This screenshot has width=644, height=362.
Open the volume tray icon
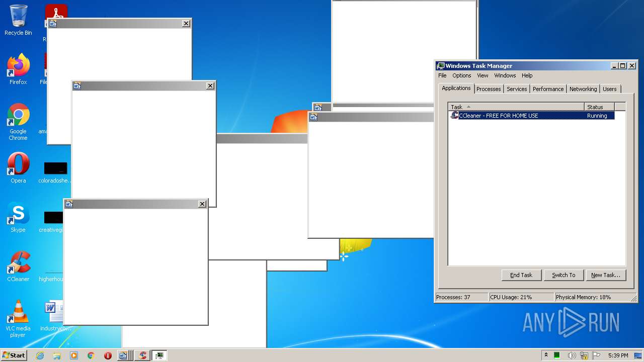click(x=572, y=355)
